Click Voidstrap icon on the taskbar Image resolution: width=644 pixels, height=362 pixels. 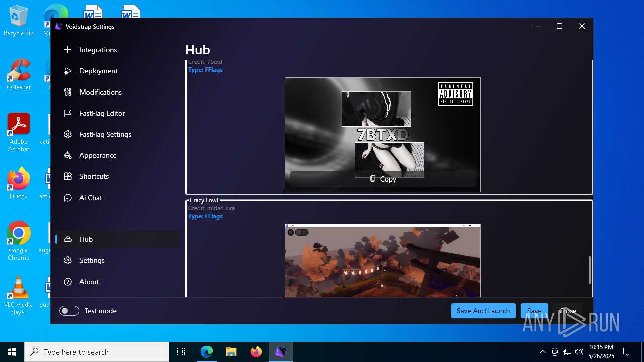coord(280,352)
